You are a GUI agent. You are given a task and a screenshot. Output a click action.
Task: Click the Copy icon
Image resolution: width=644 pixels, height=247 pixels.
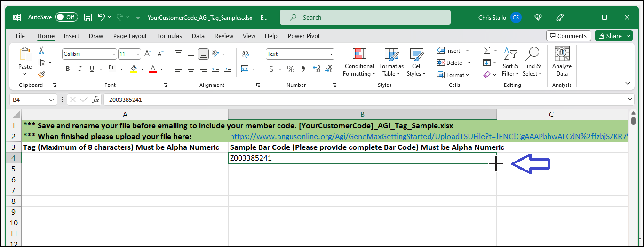tap(41, 62)
